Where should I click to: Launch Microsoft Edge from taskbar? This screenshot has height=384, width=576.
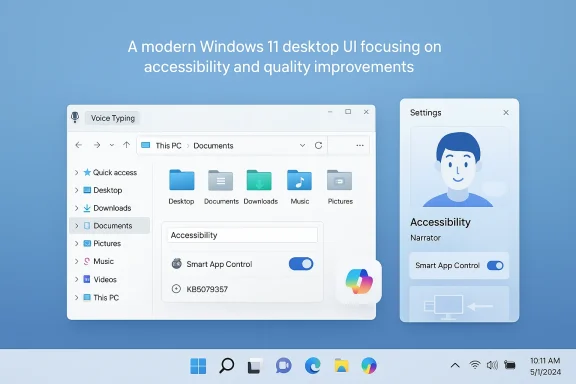tap(312, 366)
